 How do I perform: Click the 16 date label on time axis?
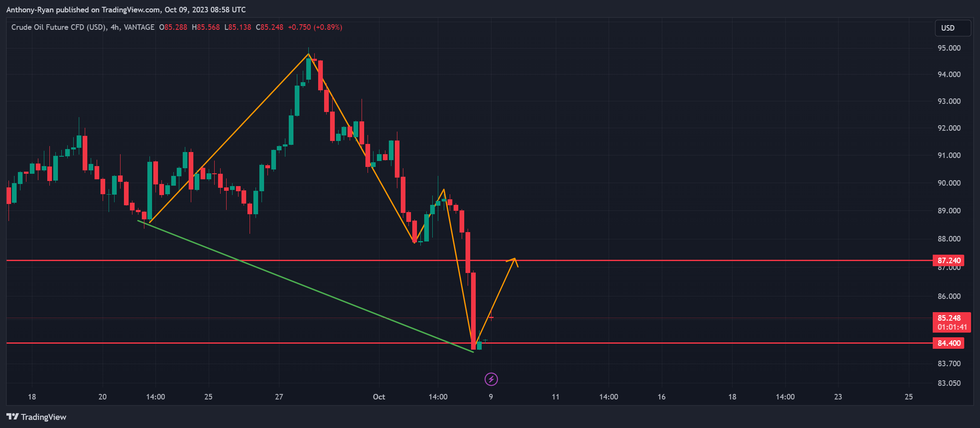[661, 397]
